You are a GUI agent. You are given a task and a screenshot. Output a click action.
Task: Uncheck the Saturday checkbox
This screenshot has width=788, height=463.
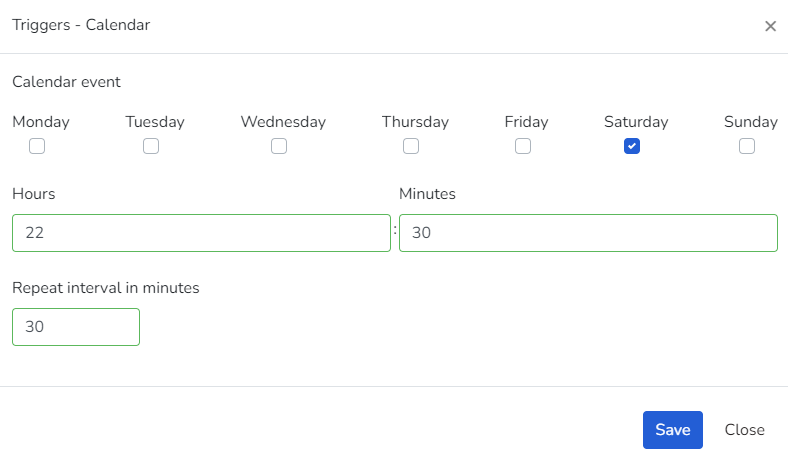(632, 146)
